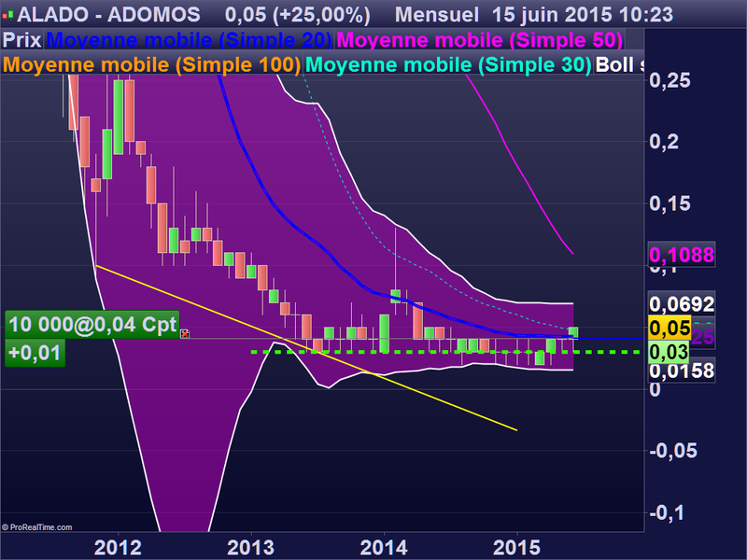
Task: Click the 0,25 price axis label
Action: pos(669,80)
